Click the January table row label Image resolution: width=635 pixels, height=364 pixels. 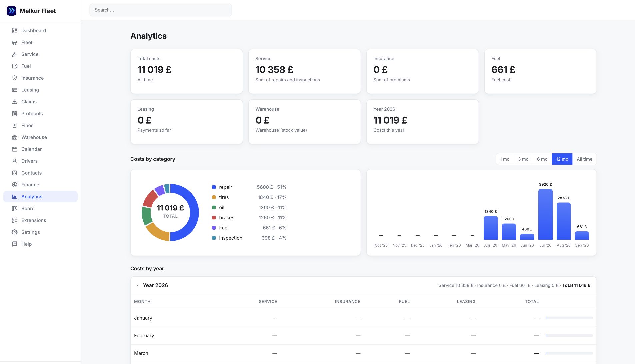point(143,318)
